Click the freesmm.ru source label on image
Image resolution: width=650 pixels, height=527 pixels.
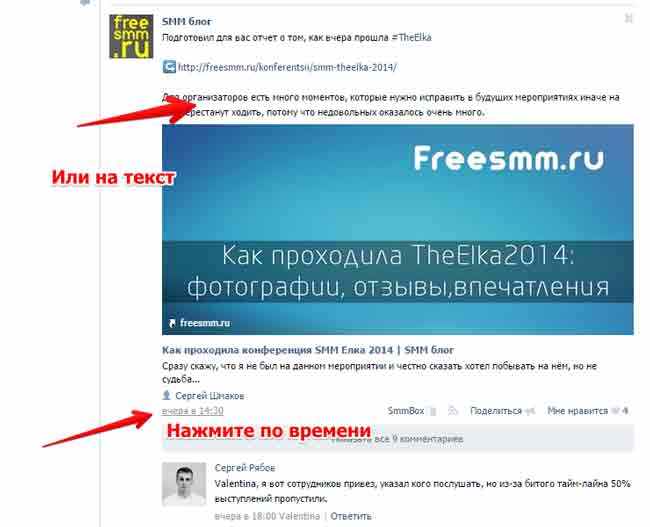(200, 323)
